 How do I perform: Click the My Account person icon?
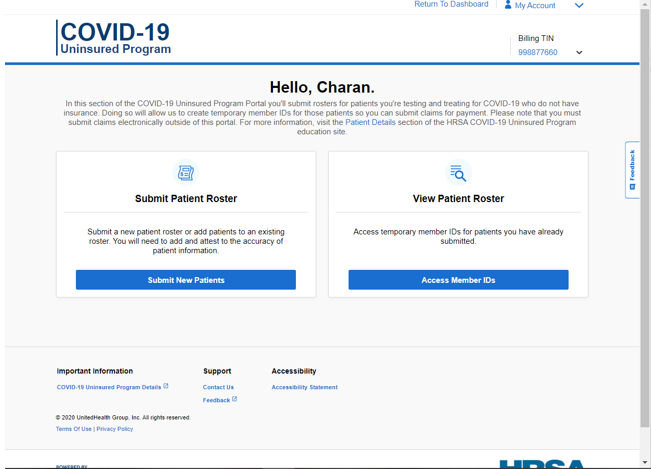point(507,5)
